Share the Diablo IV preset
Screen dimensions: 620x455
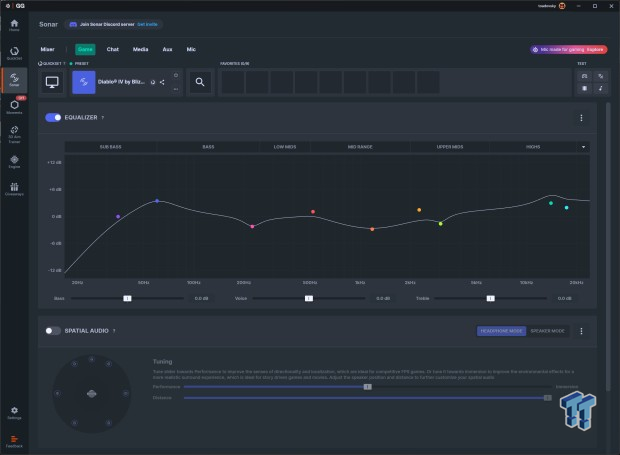pos(162,82)
